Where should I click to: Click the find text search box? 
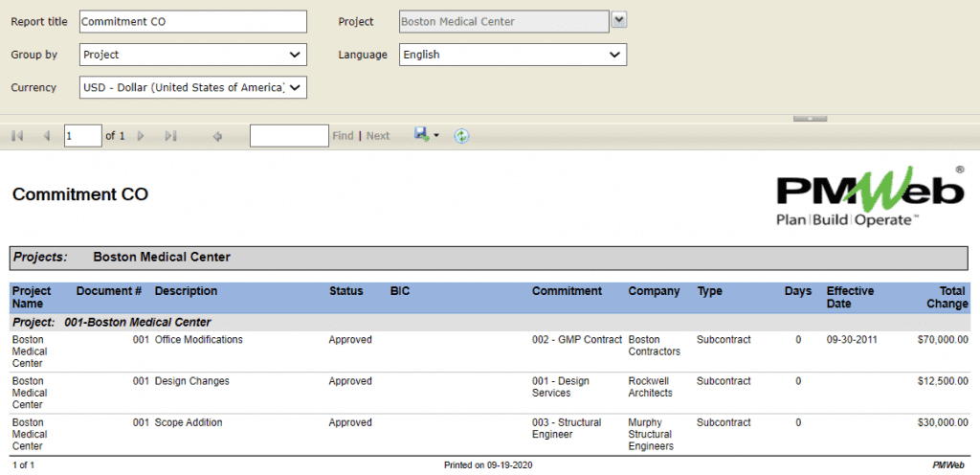[x=289, y=136]
